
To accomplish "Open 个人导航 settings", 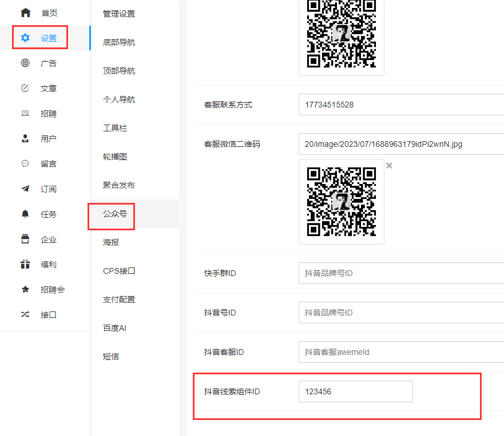I will [x=119, y=99].
